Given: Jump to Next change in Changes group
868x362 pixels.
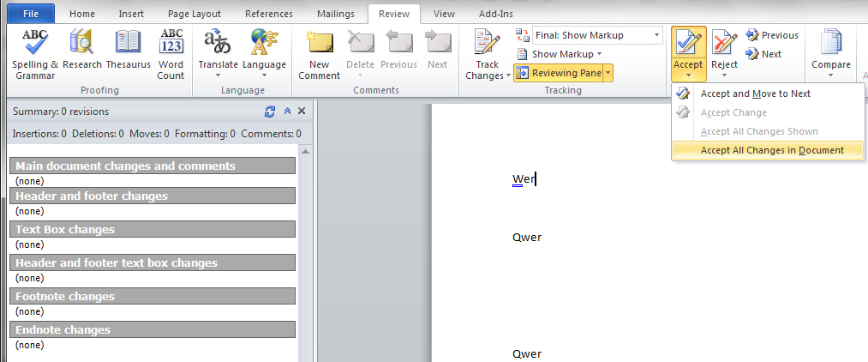Looking at the screenshot, I should (x=764, y=54).
